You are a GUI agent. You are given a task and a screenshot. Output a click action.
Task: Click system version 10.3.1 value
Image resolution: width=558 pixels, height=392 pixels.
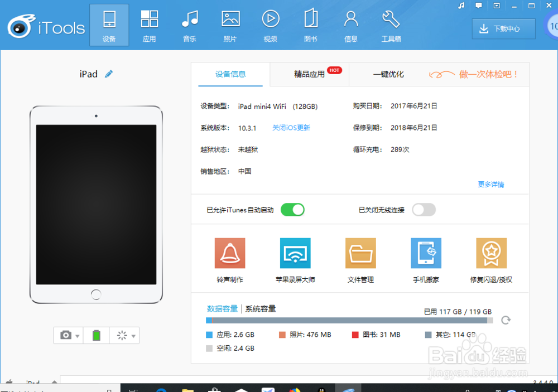[247, 128]
